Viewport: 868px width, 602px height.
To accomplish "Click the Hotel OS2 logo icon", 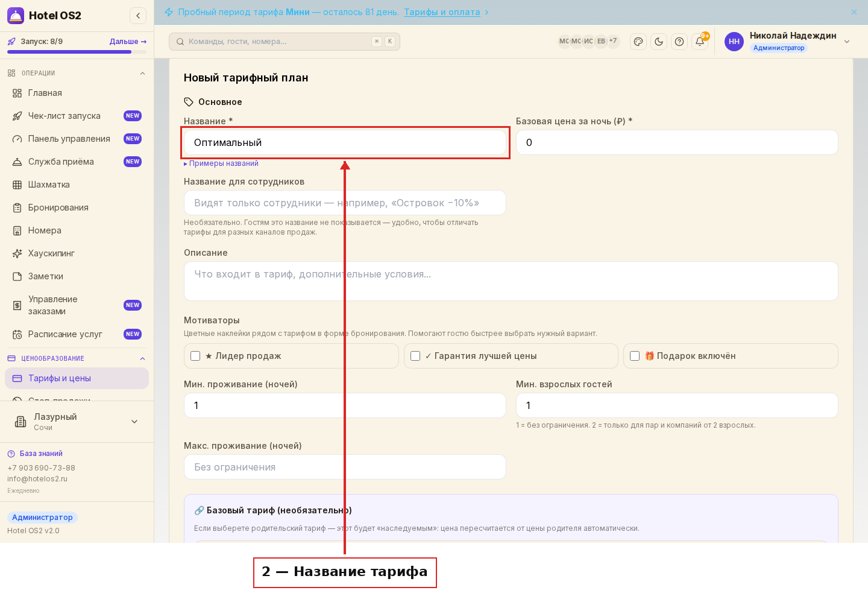I will pos(16,16).
